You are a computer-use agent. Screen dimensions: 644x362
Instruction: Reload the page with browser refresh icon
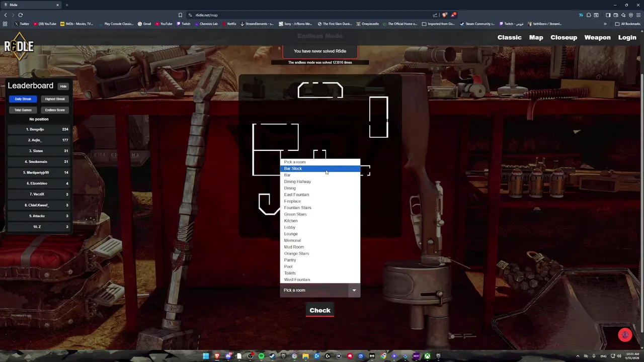coord(21,15)
